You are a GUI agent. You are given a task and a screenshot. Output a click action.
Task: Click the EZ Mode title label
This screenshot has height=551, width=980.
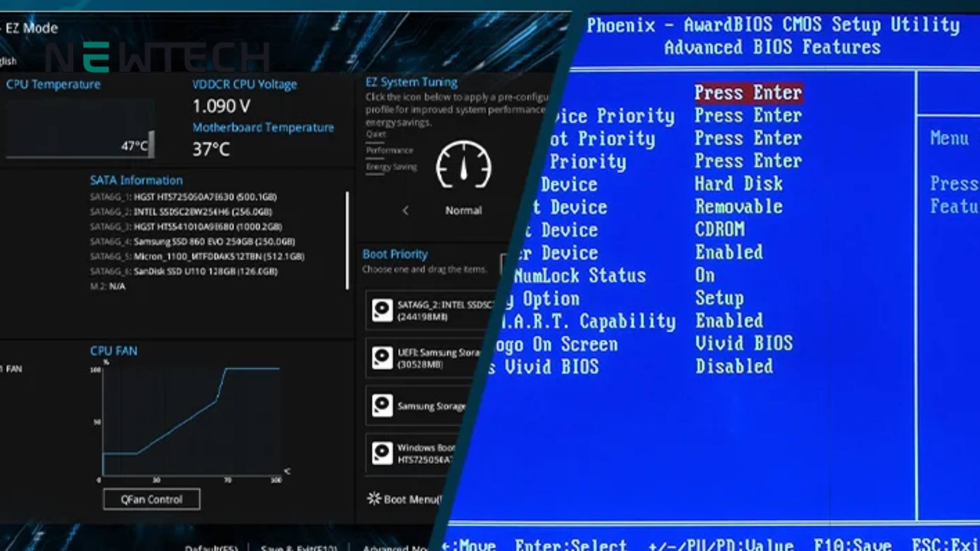click(x=32, y=28)
